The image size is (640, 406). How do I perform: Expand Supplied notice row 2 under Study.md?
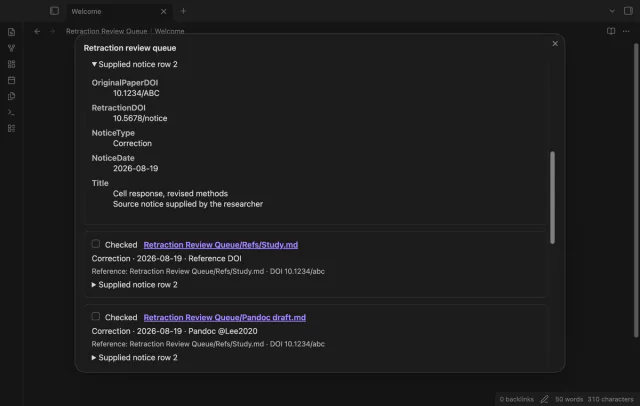pyautogui.click(x=135, y=285)
